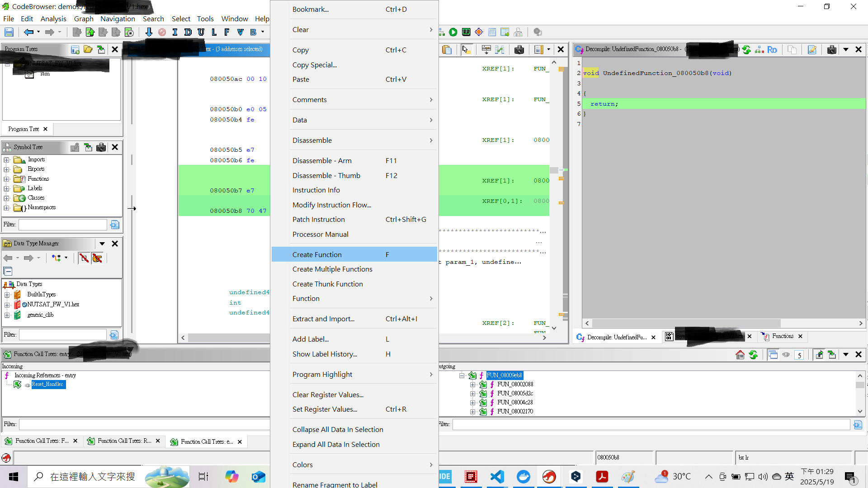
Task: Open the Program Trees folder icon
Action: pyautogui.click(x=88, y=49)
